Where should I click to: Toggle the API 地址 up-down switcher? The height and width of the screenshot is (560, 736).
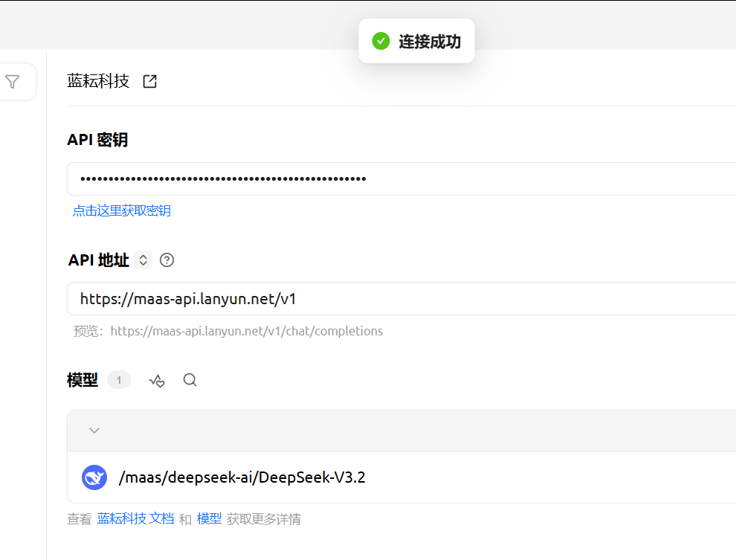(x=143, y=260)
